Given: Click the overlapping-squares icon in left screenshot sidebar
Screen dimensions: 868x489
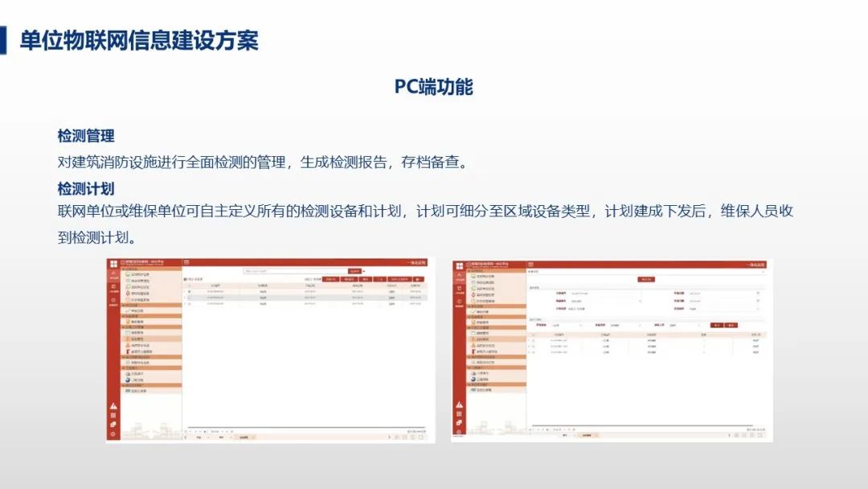Looking at the screenshot, I should click(x=113, y=424).
